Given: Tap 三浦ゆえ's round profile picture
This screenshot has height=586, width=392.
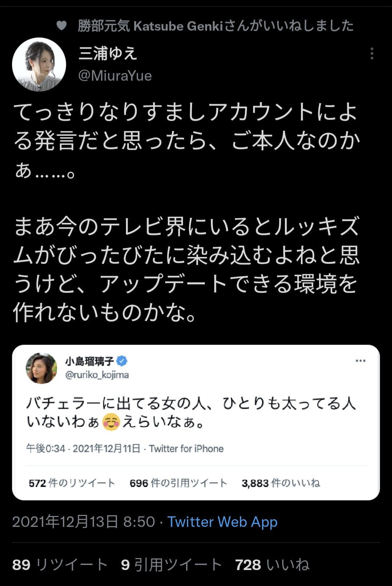Looking at the screenshot, I should pos(39,65).
